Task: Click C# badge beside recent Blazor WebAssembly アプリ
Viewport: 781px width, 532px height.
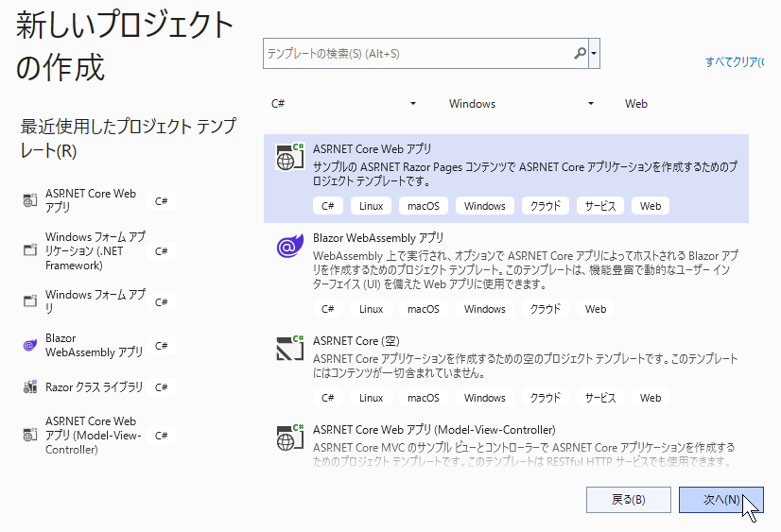Action: (162, 346)
